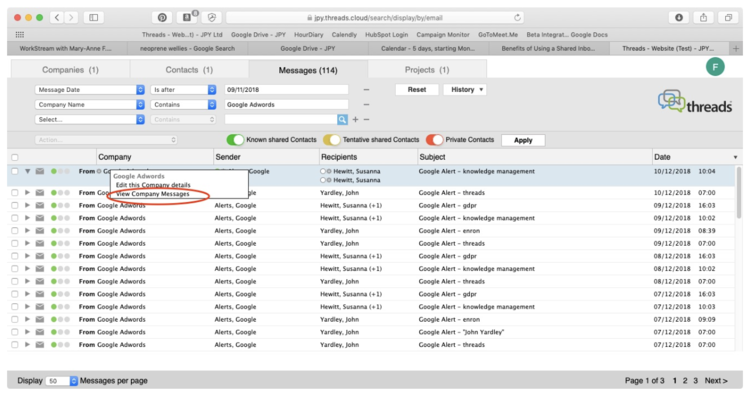Screen dimensions: 750x397
Task: Open the shield privacy extension icon
Action: (x=211, y=18)
